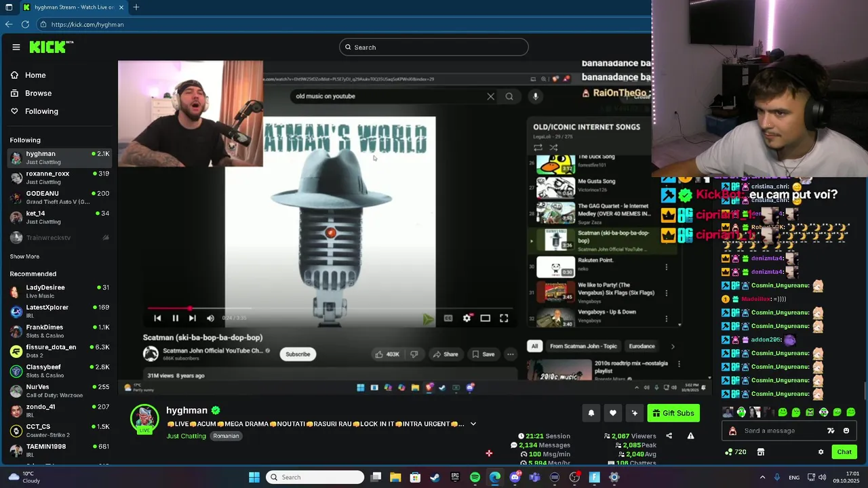Activate YouTube voice search microphone
The width and height of the screenshot is (868, 488).
point(536,96)
